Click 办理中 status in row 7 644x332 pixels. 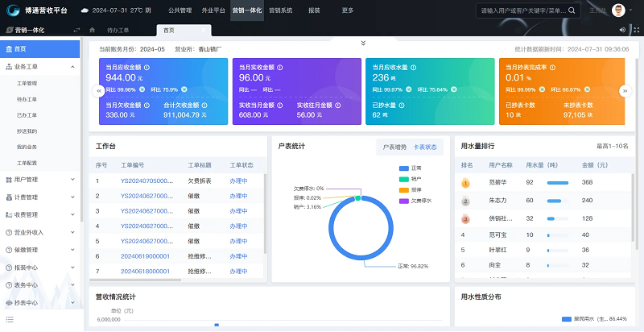point(238,272)
